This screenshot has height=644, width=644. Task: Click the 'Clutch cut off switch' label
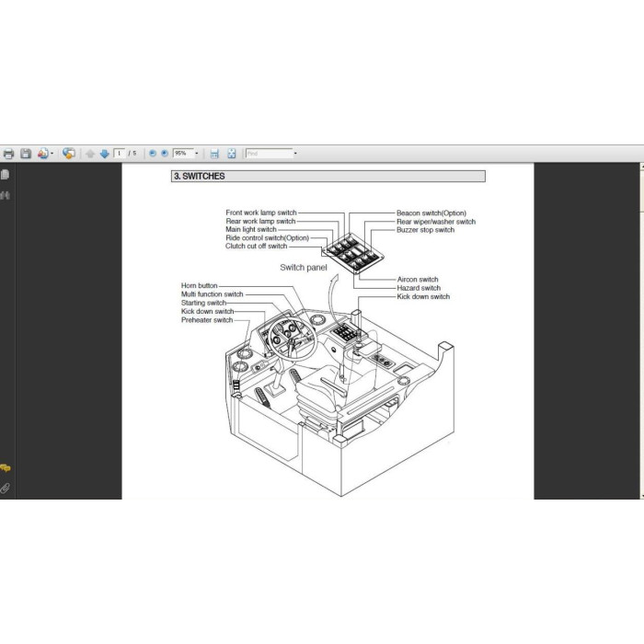tap(257, 246)
